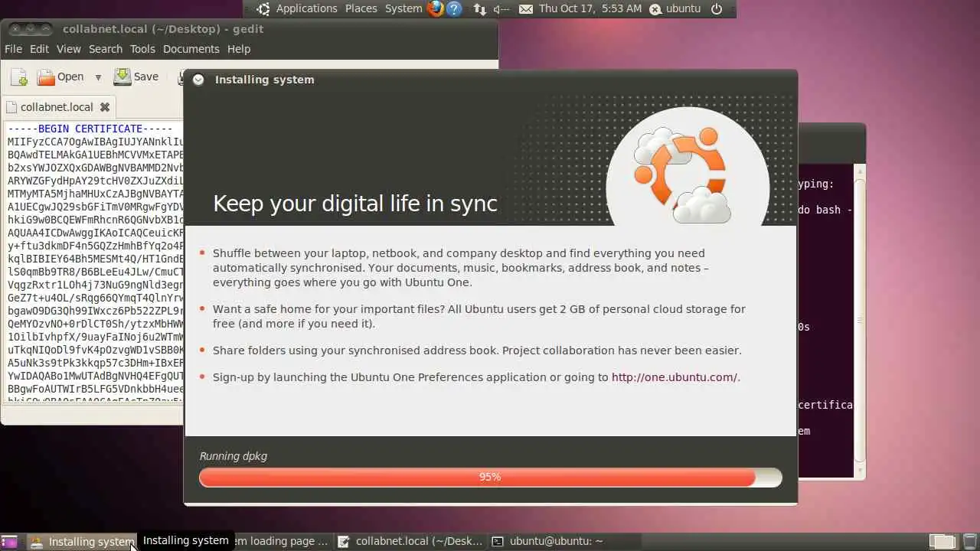The width and height of the screenshot is (980, 551).
Task: Open the Search menu in gedit
Action: (106, 49)
